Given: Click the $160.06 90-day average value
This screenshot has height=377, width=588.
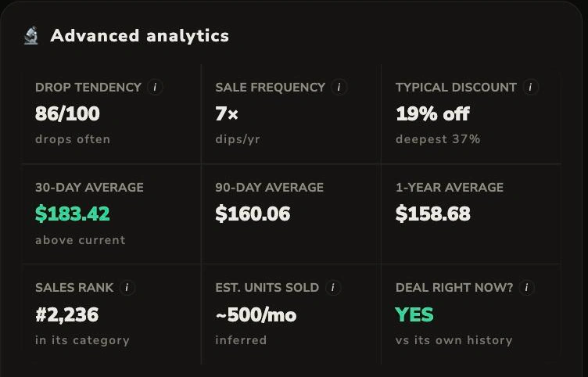Looking at the screenshot, I should point(253,214).
